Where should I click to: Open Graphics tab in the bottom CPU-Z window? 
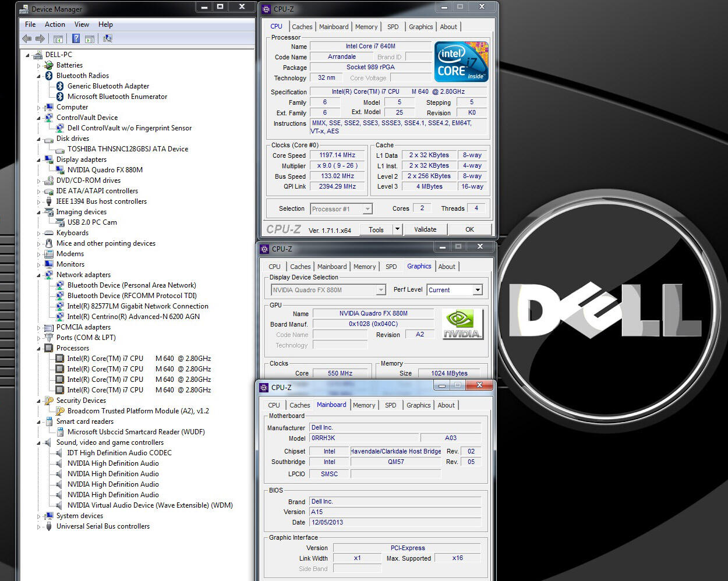click(x=418, y=405)
